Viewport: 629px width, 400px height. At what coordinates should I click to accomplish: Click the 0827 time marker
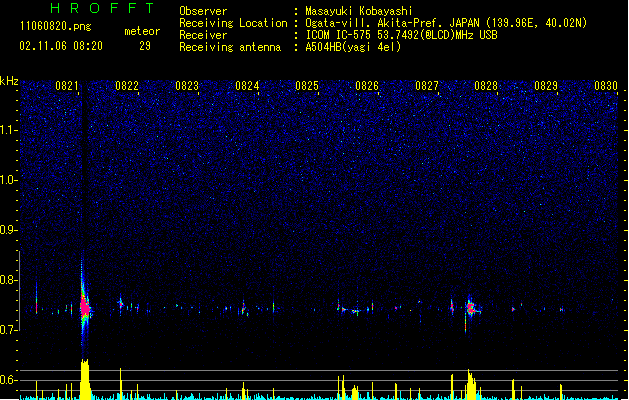427,86
